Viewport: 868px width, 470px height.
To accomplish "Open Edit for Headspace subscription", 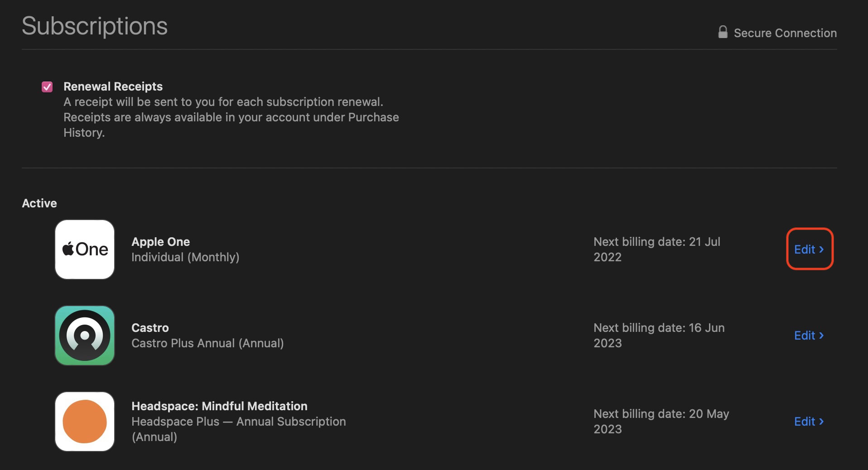I will coord(809,422).
